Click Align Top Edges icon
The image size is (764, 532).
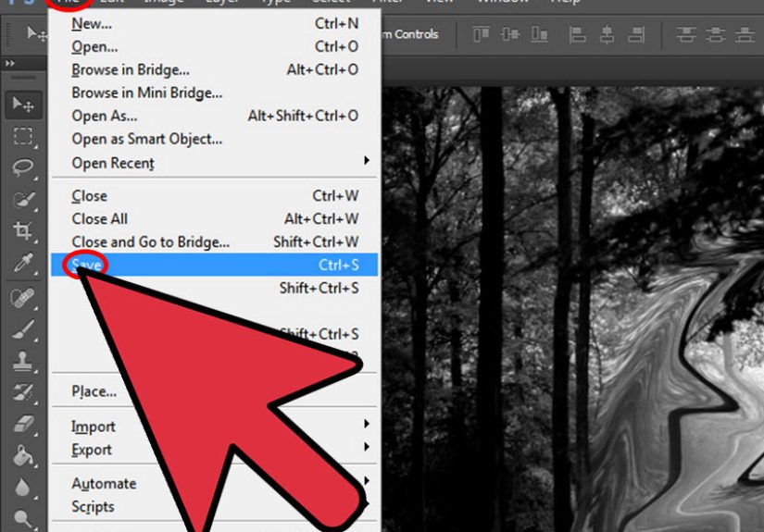[481, 34]
